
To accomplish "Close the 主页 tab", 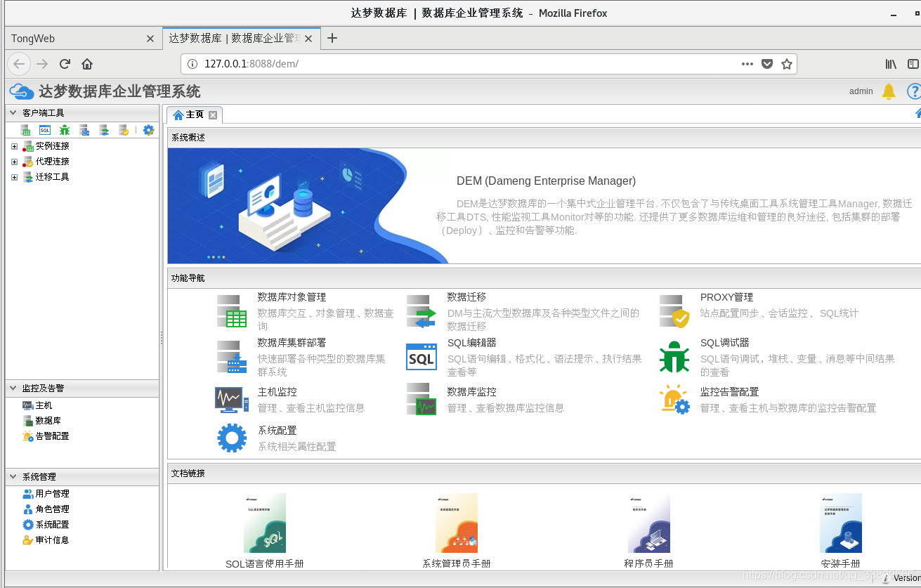I will pos(213,115).
